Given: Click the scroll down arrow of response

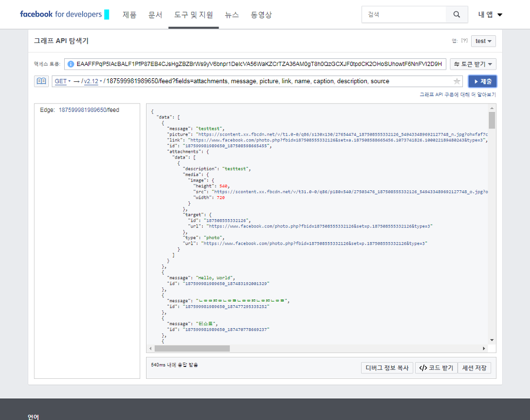Looking at the screenshot, I should (492, 340).
